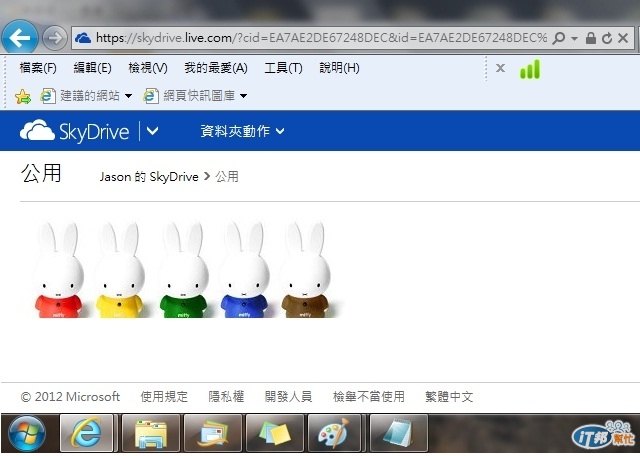The height and width of the screenshot is (456, 640).
Task: Open the 工具(T) menu
Action: pos(283,68)
